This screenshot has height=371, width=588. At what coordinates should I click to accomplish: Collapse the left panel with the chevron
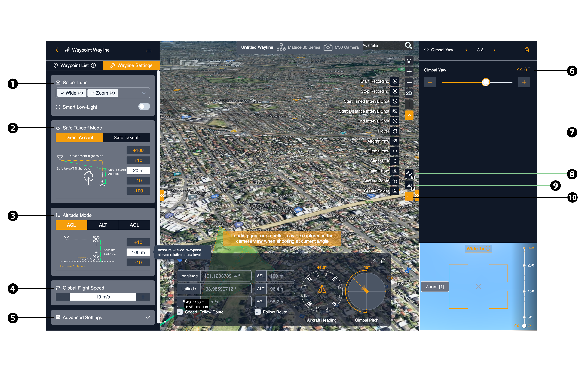pos(162,195)
